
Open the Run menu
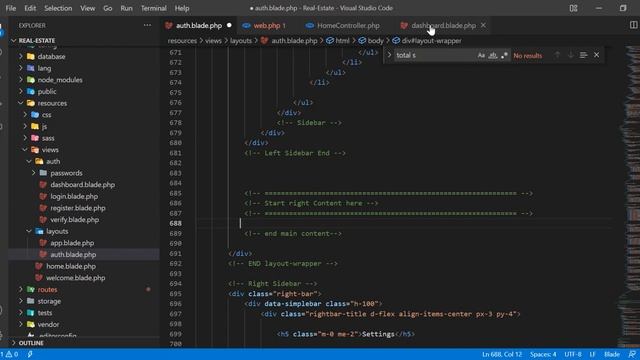click(126, 8)
